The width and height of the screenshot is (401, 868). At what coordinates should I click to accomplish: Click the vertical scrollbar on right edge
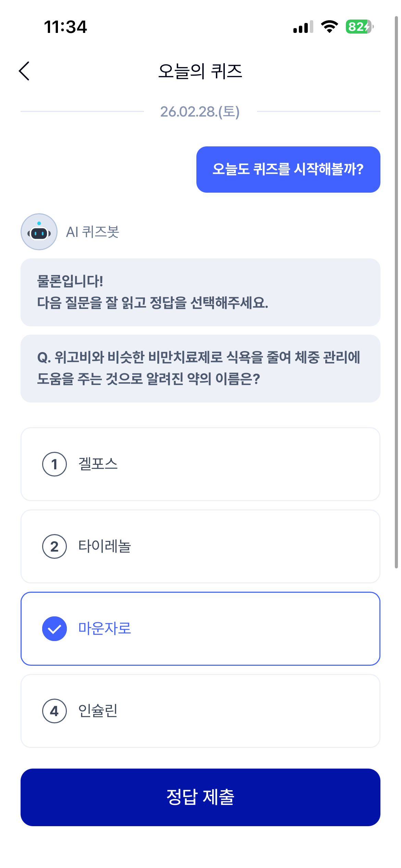tap(396, 291)
